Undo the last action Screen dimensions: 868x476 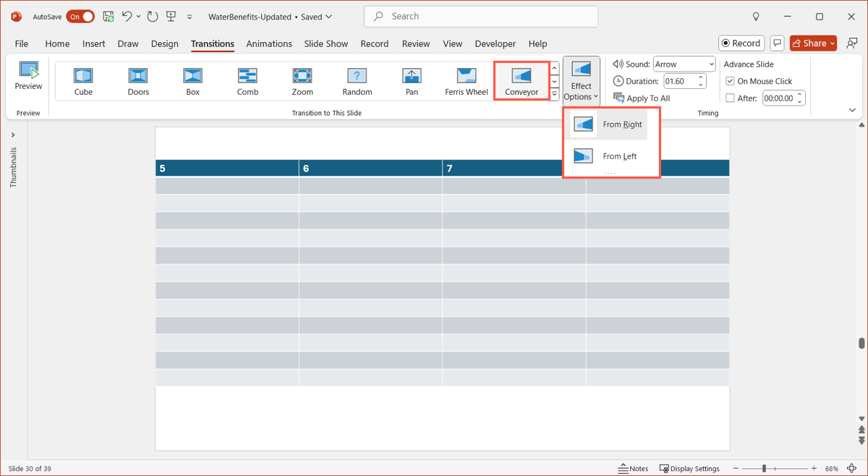coord(127,17)
